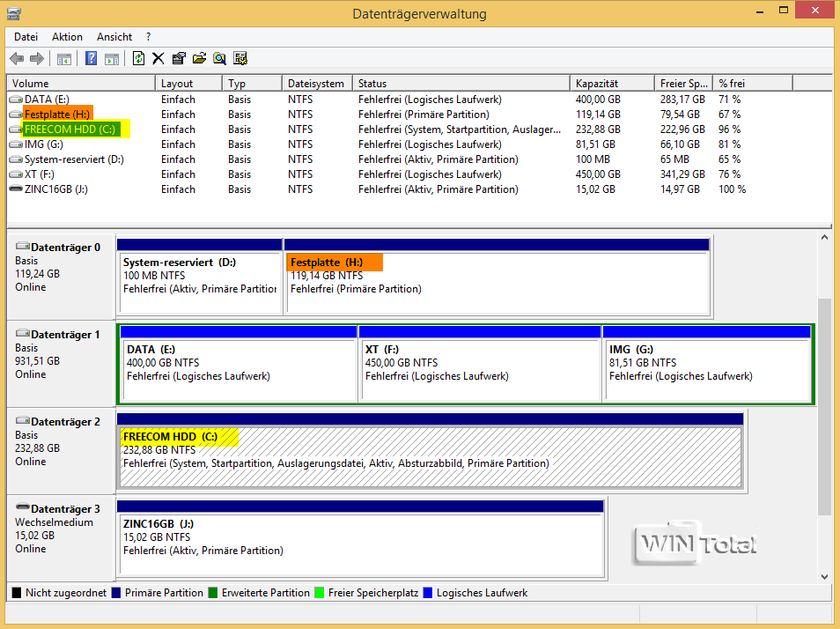
Task: Click the open folder toolbar icon
Action: [199, 59]
